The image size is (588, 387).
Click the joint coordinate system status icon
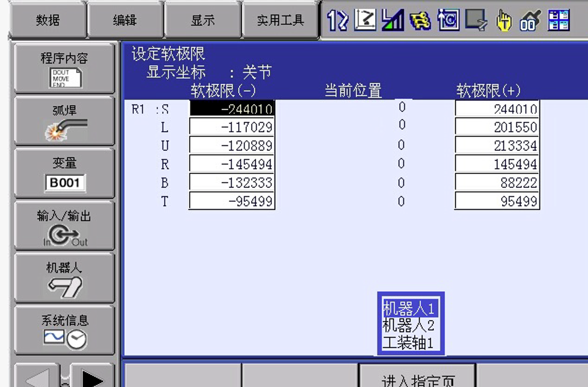click(365, 21)
